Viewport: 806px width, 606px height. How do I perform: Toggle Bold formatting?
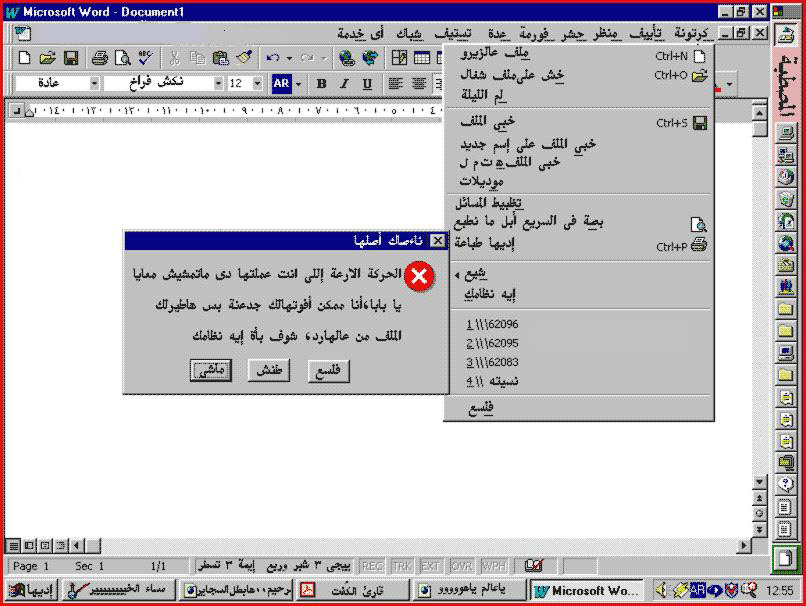click(321, 83)
